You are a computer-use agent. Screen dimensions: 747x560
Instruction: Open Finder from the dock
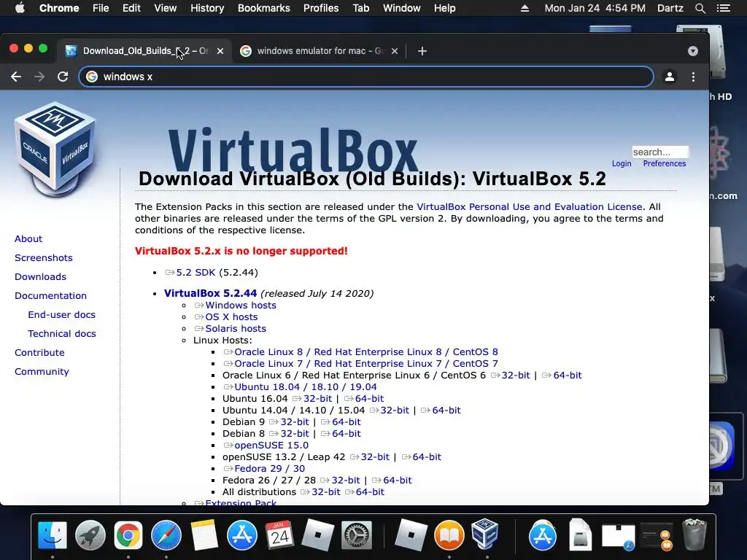(52, 535)
